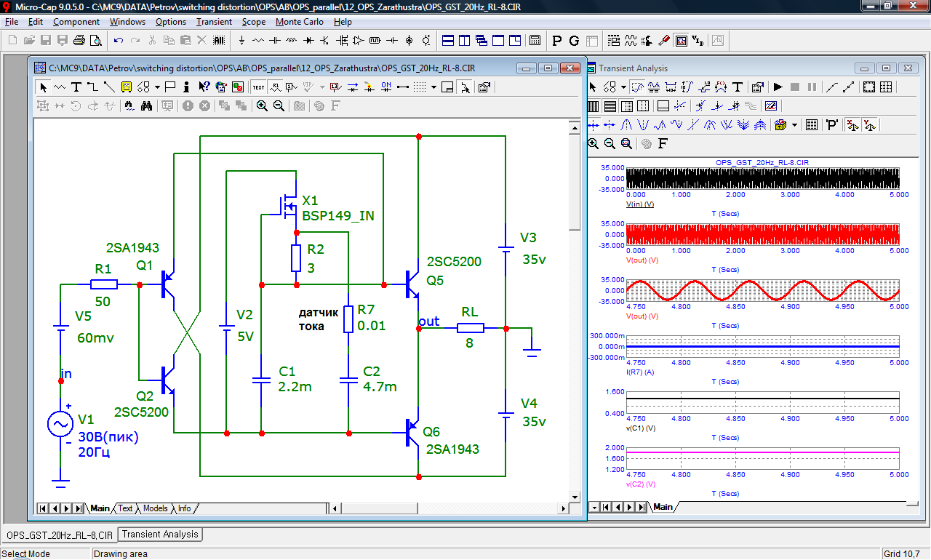Open the Calculator icon

(x=535, y=40)
